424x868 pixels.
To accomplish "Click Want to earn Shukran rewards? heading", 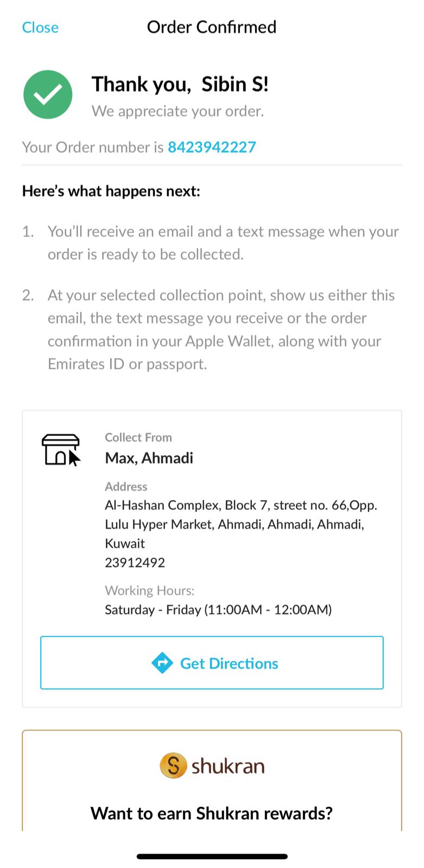I will point(212,813).
